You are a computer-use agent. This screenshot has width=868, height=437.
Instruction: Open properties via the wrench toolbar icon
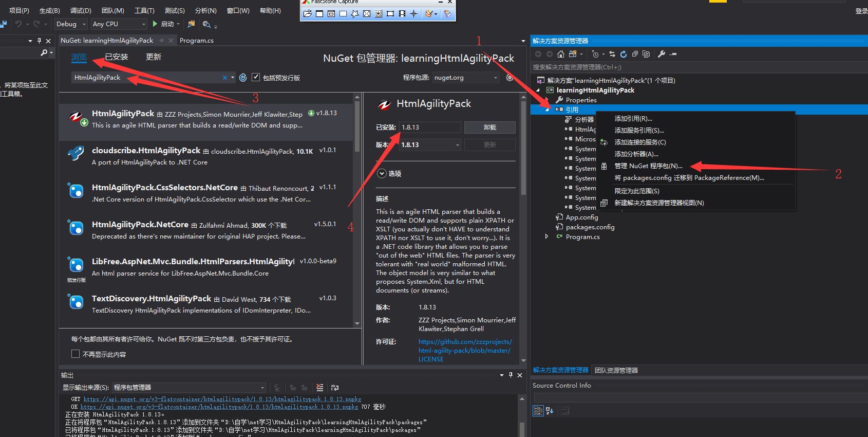pyautogui.click(x=662, y=54)
